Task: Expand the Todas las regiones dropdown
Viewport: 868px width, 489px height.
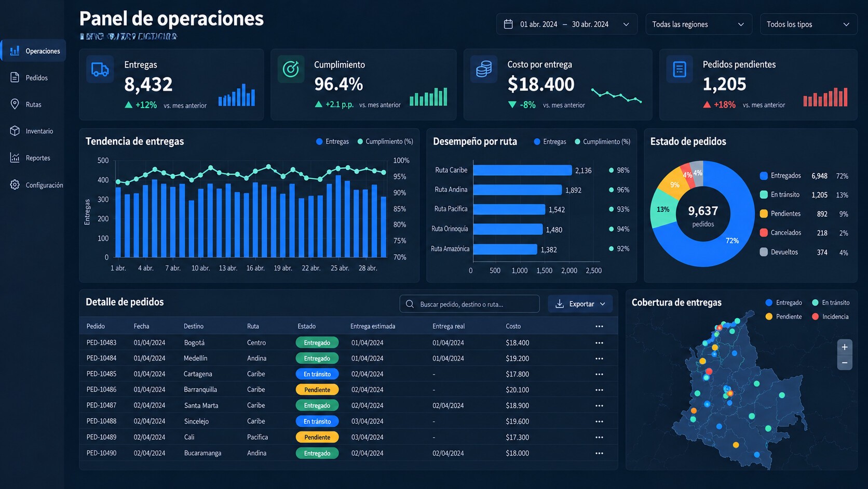Action: (699, 24)
